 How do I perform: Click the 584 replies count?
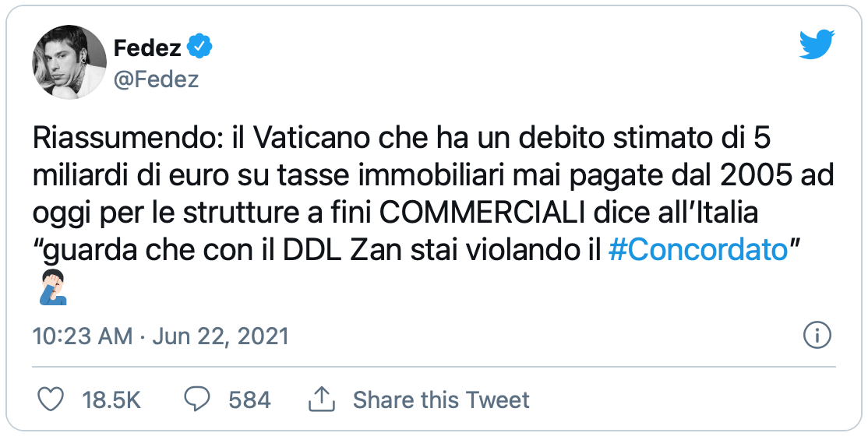coord(249,400)
